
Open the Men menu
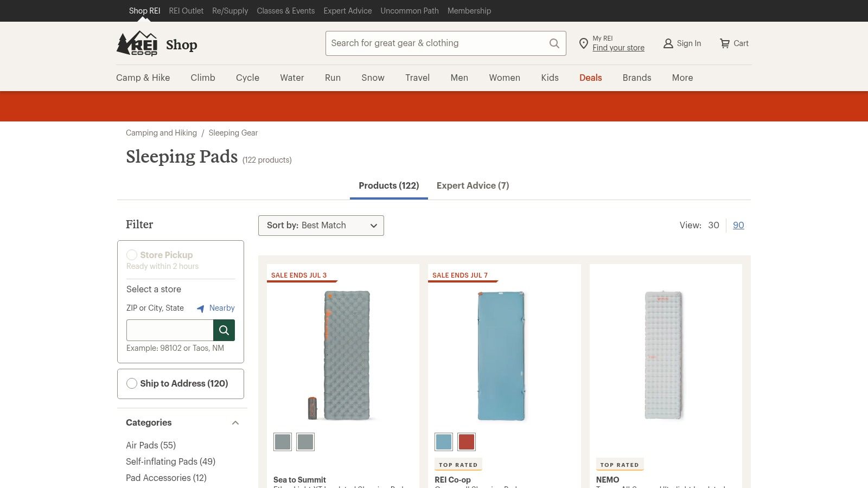tap(459, 78)
